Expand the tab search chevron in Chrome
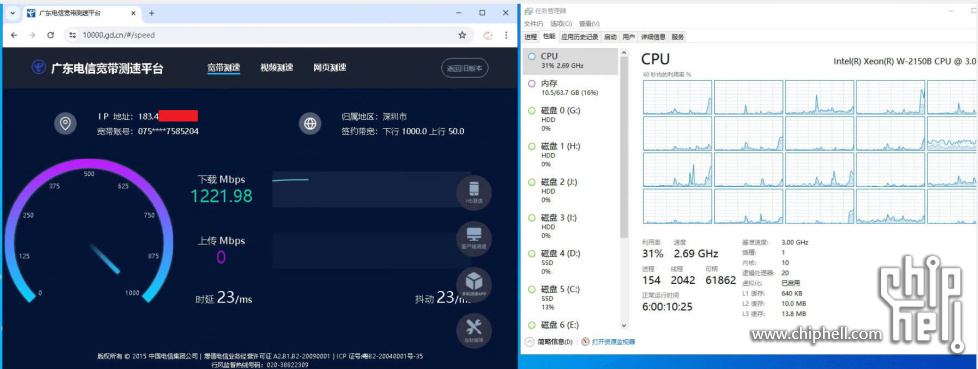Screen dimensions: 978x369 [12, 13]
